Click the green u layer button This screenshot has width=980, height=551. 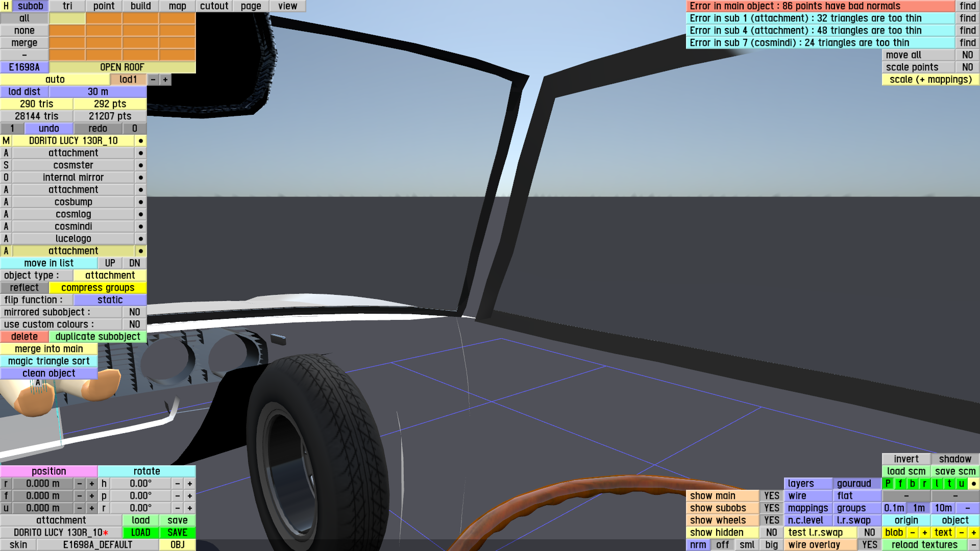tap(962, 484)
